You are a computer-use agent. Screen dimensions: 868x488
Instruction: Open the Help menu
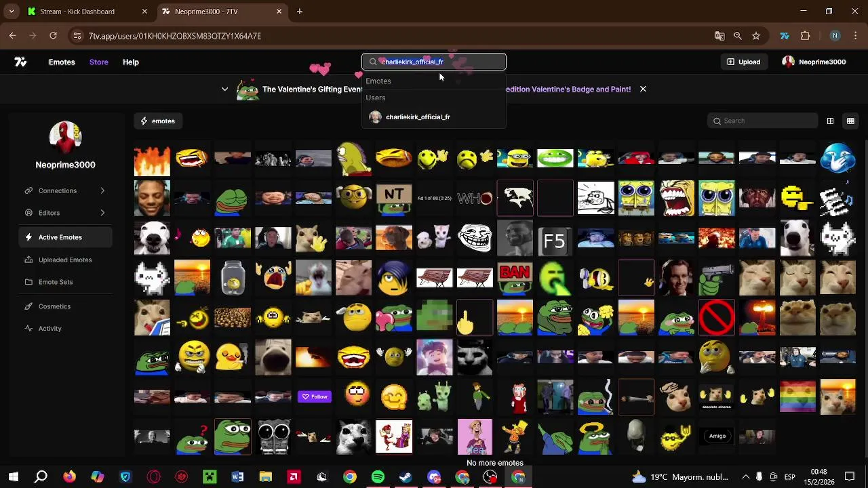(x=131, y=62)
